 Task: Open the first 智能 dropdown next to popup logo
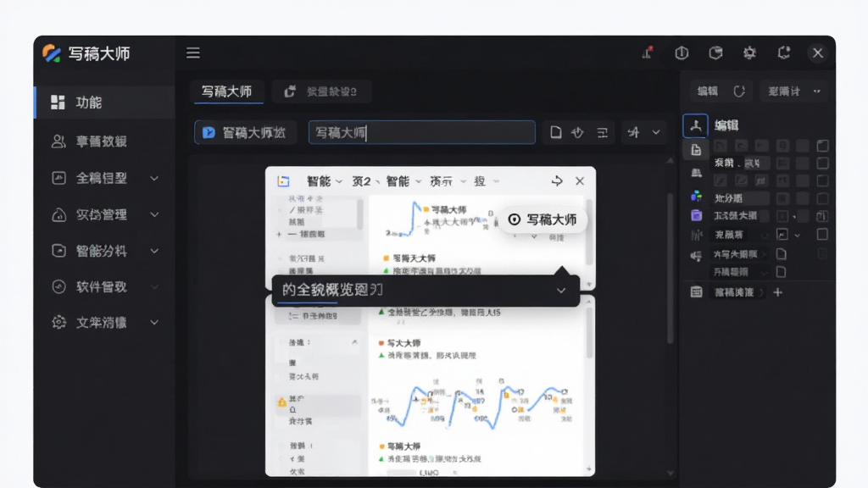pos(325,181)
